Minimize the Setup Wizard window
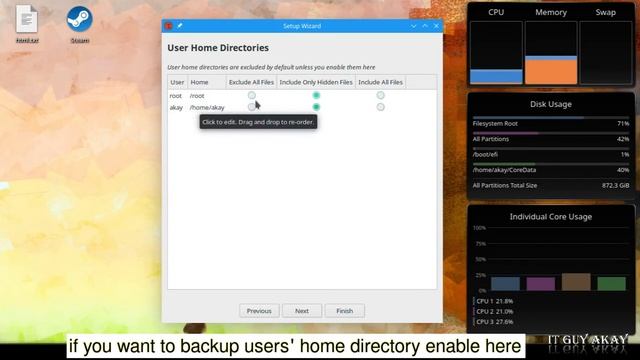Viewport: 640px width, 360px height. [x=413, y=26]
